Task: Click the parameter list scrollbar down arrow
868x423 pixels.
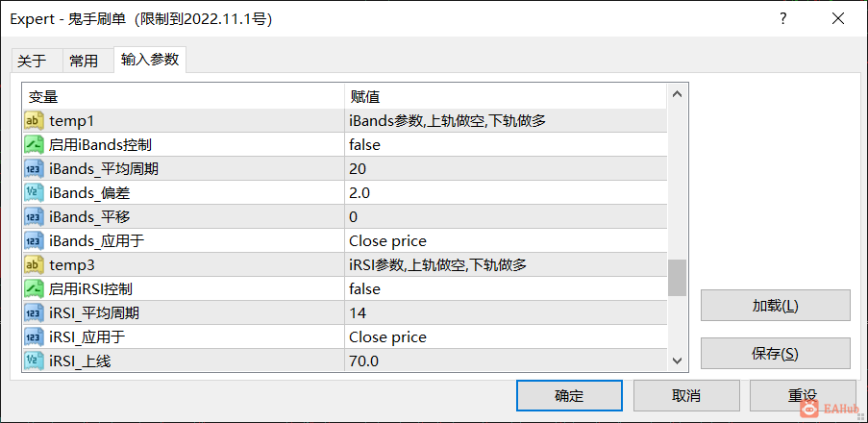Action: [x=677, y=361]
